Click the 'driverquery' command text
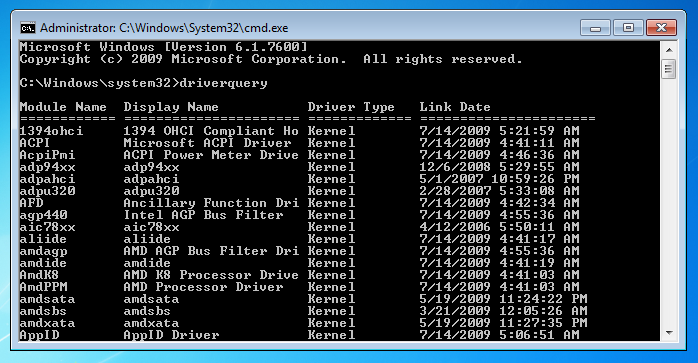 (x=223, y=83)
